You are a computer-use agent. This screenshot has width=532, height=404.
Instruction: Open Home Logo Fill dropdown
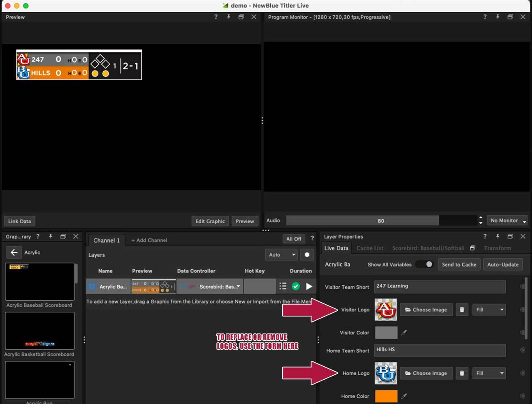(489, 373)
